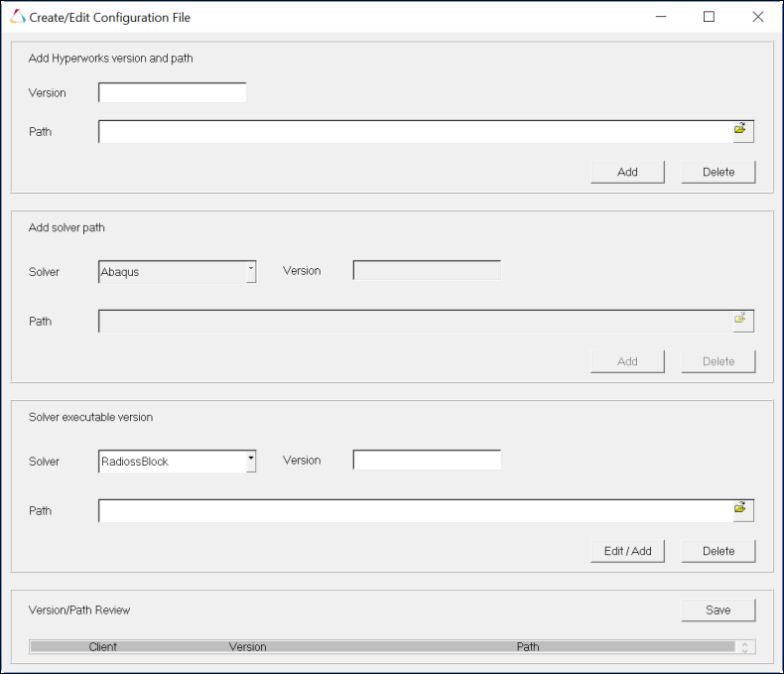The height and width of the screenshot is (674, 784).
Task: Click the Solver executable Version field
Action: 427,460
